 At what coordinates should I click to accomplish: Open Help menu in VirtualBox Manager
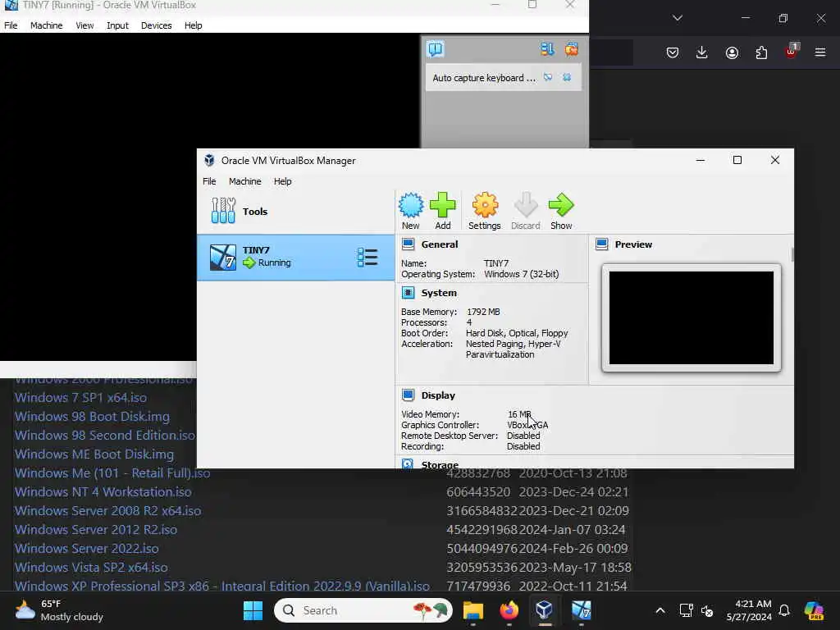[x=282, y=181]
